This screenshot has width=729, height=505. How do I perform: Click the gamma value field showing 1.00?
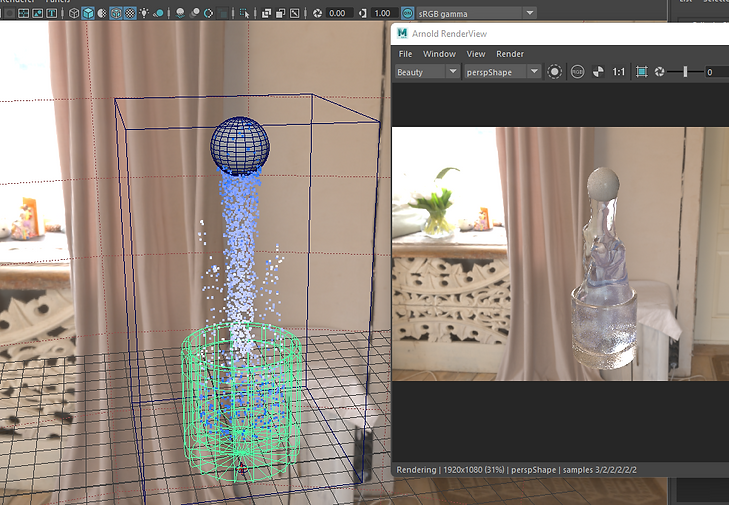pyautogui.click(x=384, y=13)
